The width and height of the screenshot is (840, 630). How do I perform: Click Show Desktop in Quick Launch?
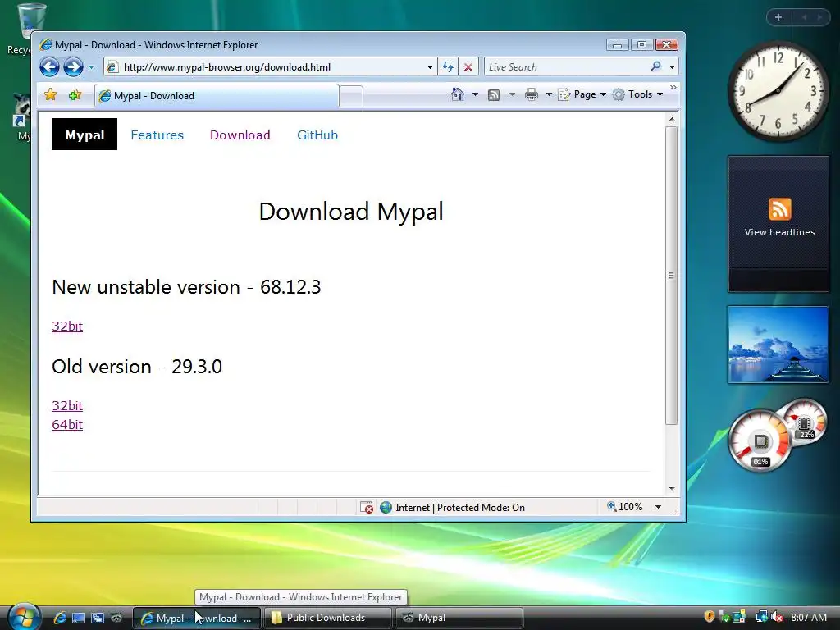pos(79,618)
